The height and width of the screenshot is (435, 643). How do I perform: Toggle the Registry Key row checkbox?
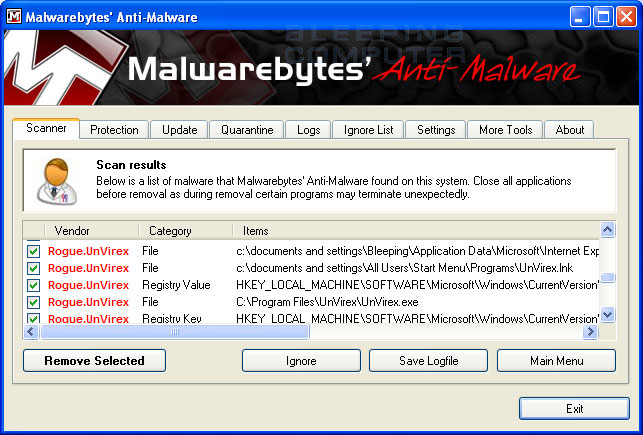33,318
